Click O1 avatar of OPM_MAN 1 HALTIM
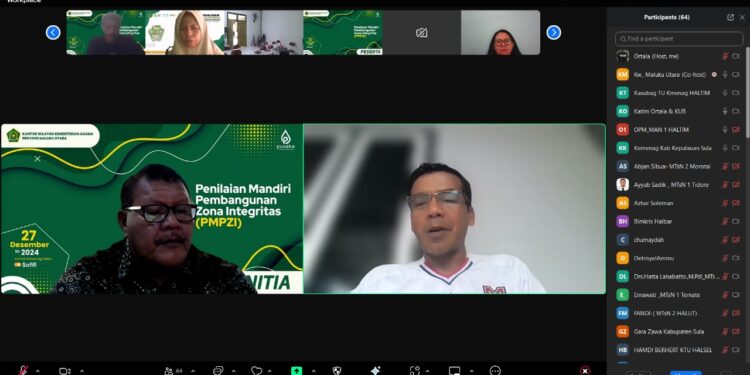This screenshot has width=750, height=375. [622, 130]
